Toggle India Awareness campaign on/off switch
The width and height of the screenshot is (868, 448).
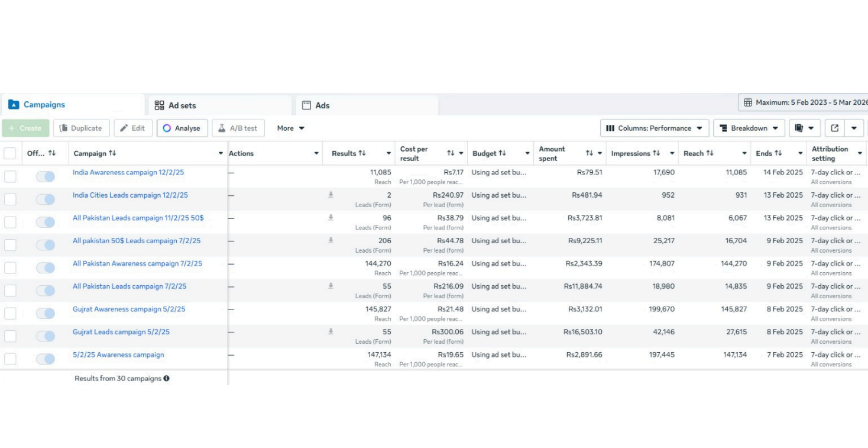pos(46,176)
